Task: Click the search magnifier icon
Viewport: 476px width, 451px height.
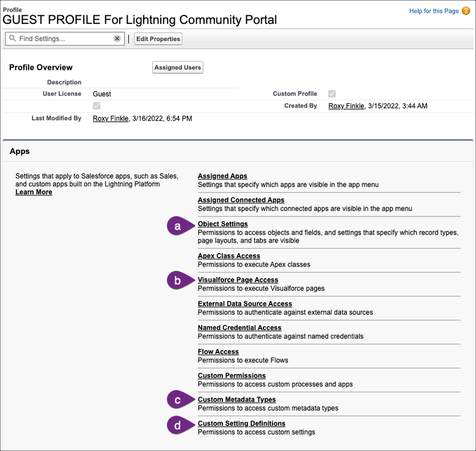Action: (12, 38)
